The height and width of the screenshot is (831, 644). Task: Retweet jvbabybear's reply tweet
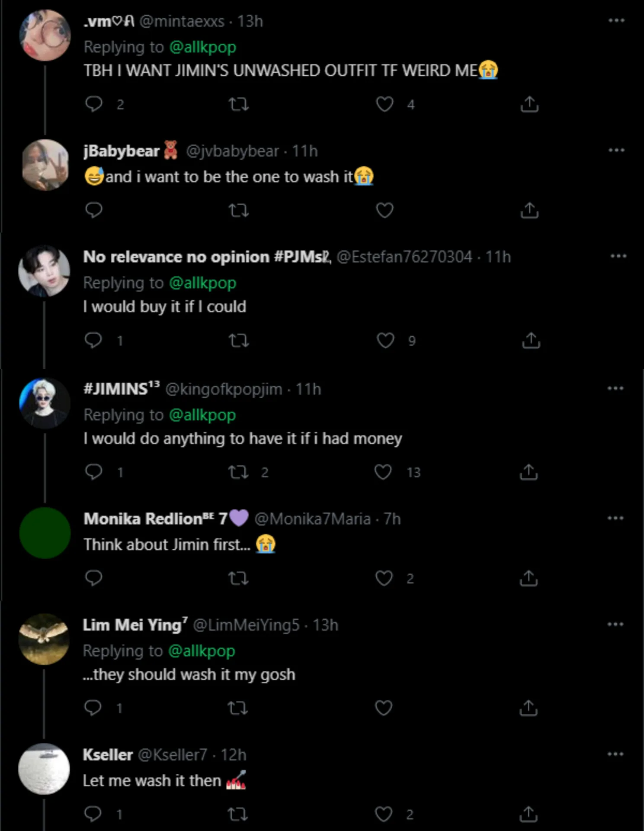click(x=238, y=210)
